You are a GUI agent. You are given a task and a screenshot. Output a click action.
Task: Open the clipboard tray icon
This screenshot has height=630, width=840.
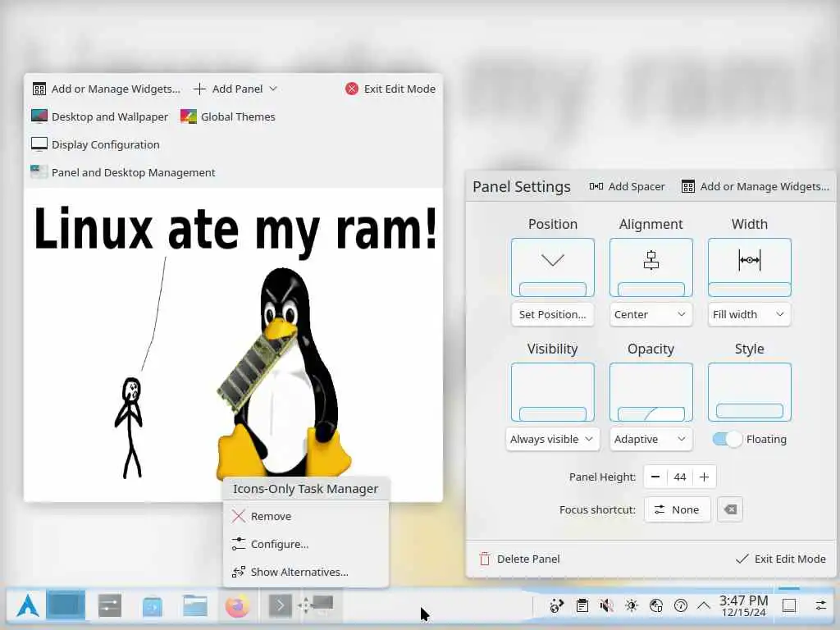point(582,606)
